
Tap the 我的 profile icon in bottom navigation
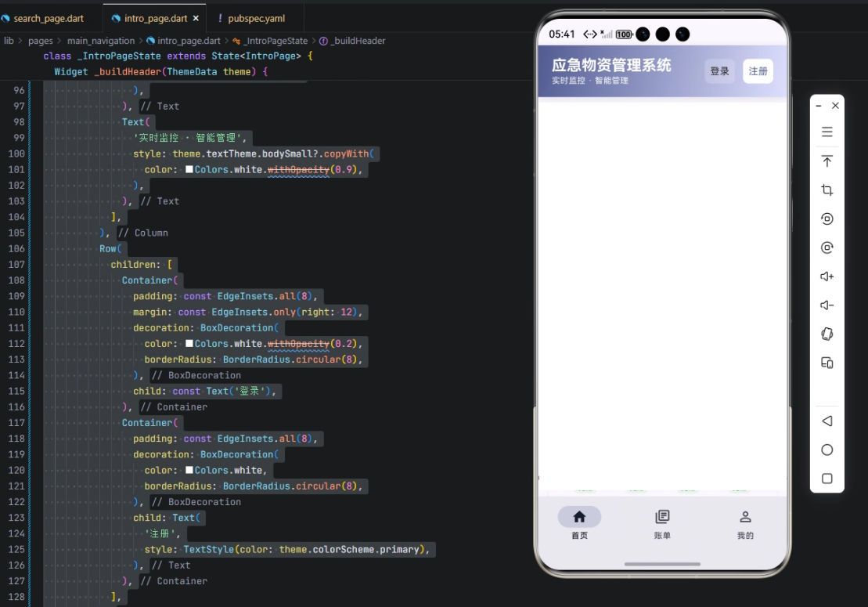745,517
